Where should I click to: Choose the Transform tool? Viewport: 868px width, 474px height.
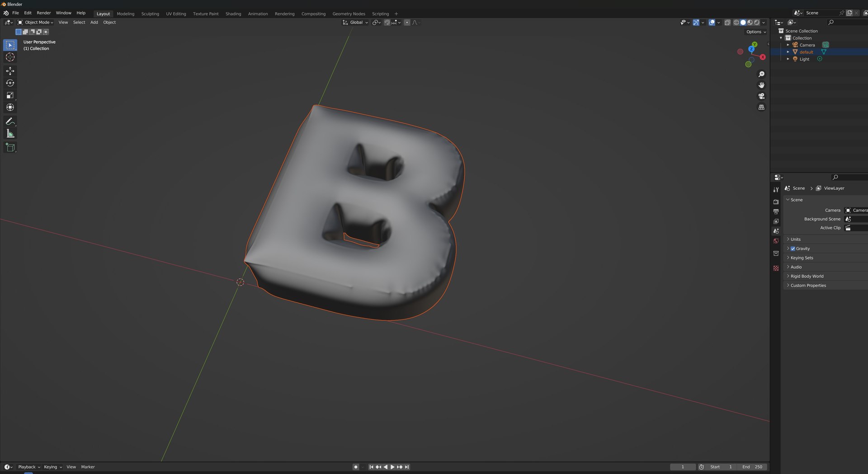pos(10,108)
